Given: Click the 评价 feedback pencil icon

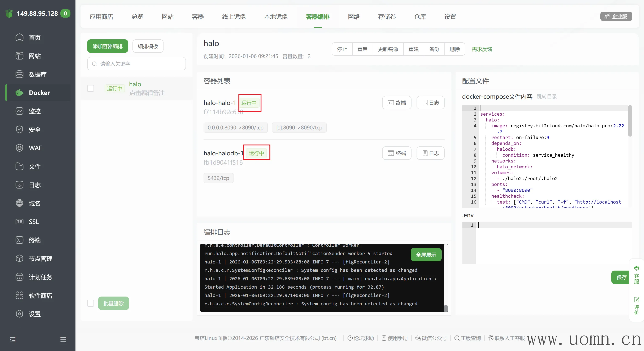Looking at the screenshot, I should [636, 299].
